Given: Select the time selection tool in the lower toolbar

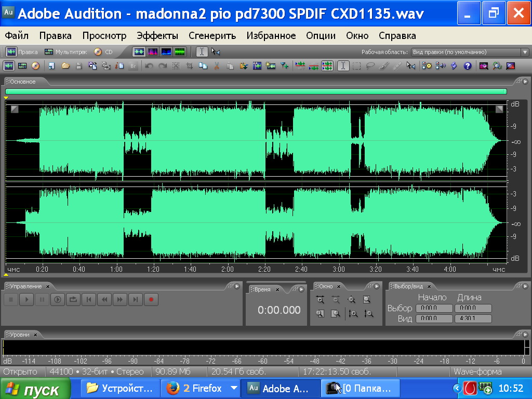Looking at the screenshot, I should (x=343, y=66).
